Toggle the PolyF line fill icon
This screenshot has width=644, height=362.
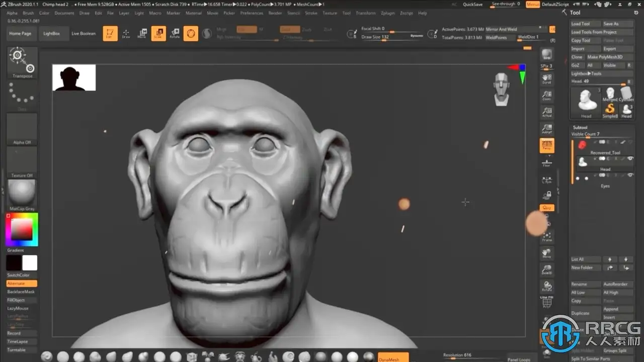(547, 302)
